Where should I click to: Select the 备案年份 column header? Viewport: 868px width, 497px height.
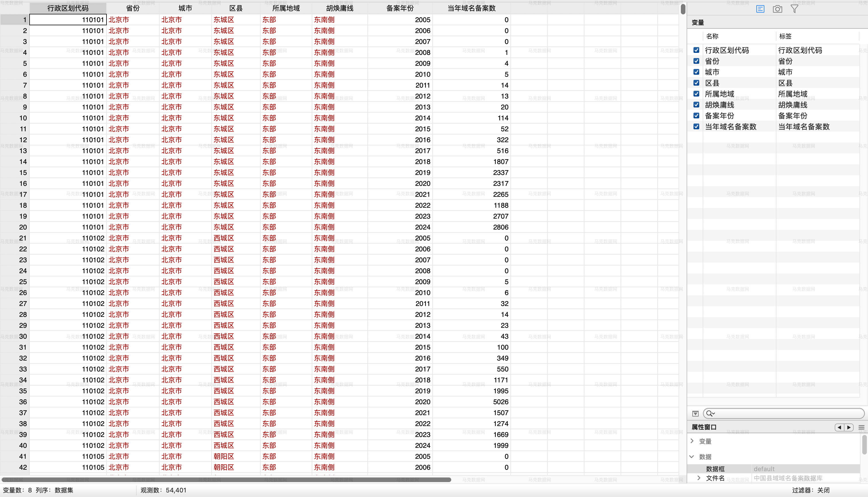point(400,8)
